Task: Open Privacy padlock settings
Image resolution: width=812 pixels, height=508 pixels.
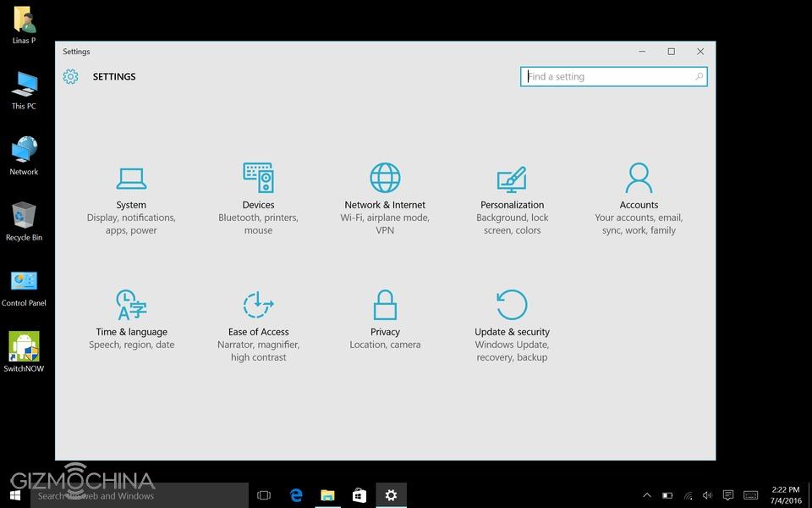Action: [x=385, y=306]
